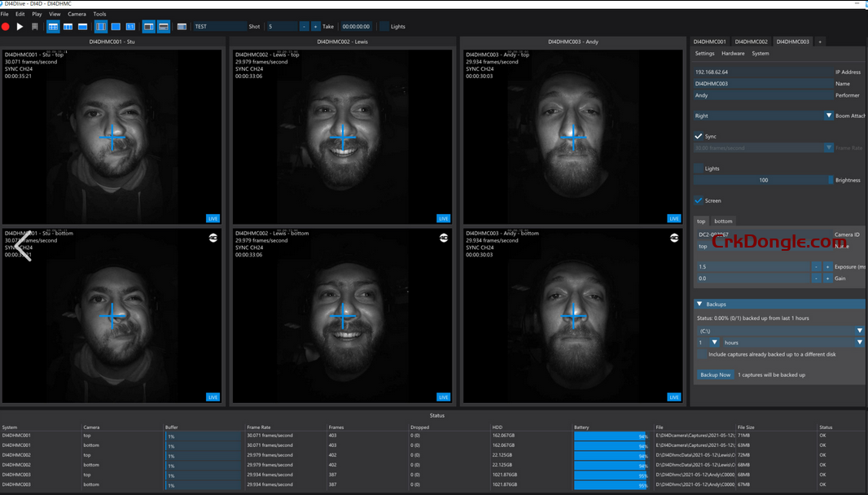Click the plus tab to add system
This screenshot has width=868, height=495.
[x=820, y=42]
